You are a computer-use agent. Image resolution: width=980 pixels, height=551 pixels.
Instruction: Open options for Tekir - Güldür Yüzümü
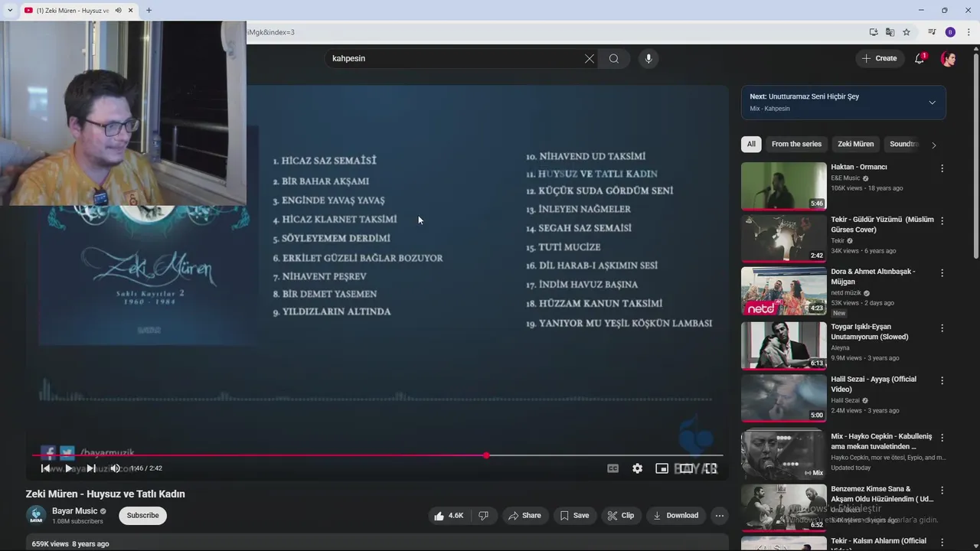[942, 220]
